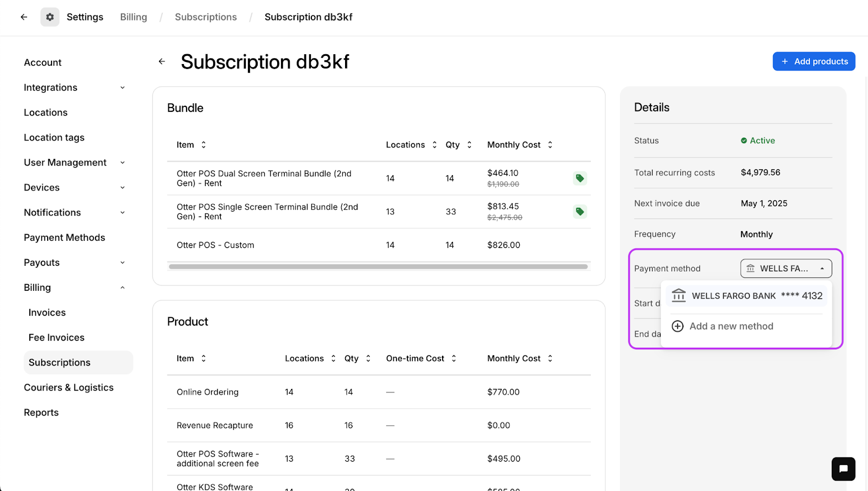The width and height of the screenshot is (868, 491).
Task: Open Payment Methods in sidebar
Action: [x=65, y=238]
